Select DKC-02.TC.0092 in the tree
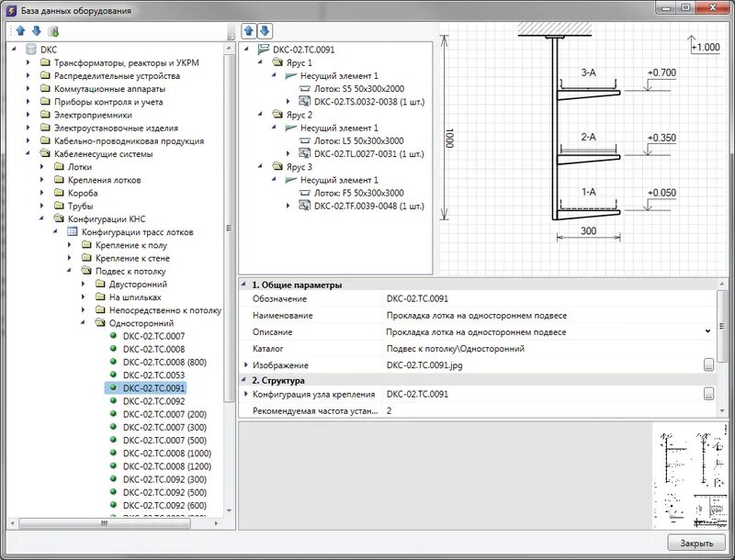 (153, 401)
